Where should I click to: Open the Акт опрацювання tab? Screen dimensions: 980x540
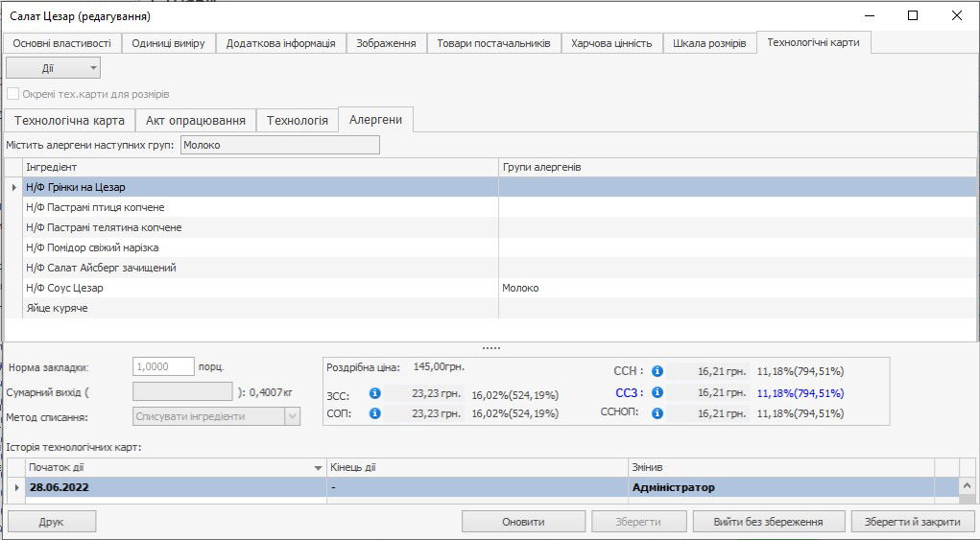pos(196,120)
